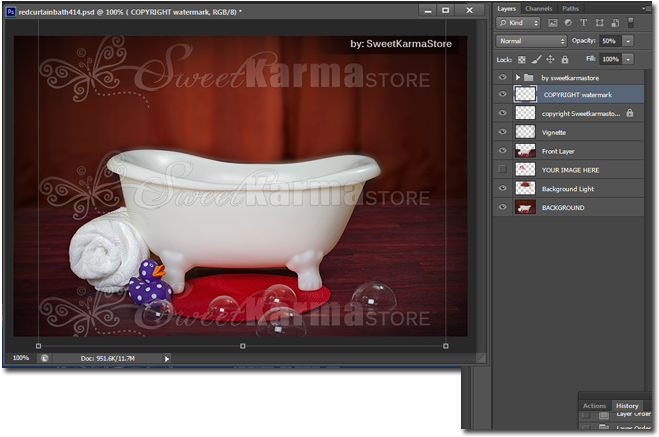
Task: Click the status bar document info icon
Action: [x=44, y=358]
